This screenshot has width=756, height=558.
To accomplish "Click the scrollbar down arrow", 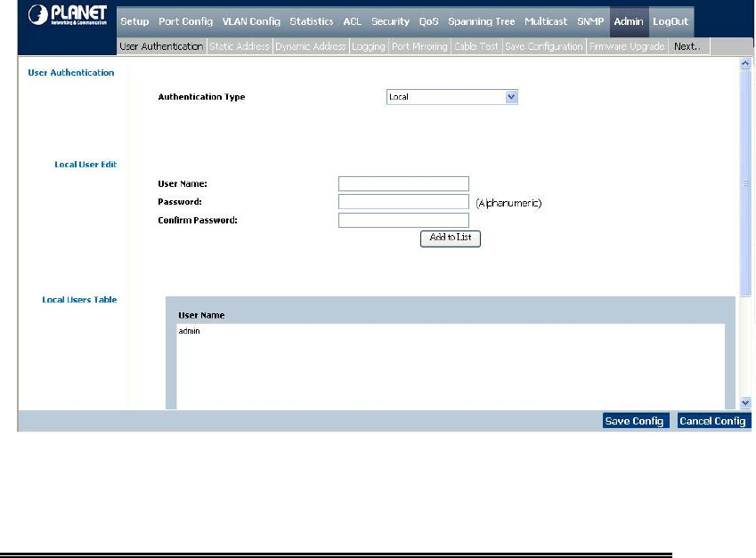I will [745, 403].
